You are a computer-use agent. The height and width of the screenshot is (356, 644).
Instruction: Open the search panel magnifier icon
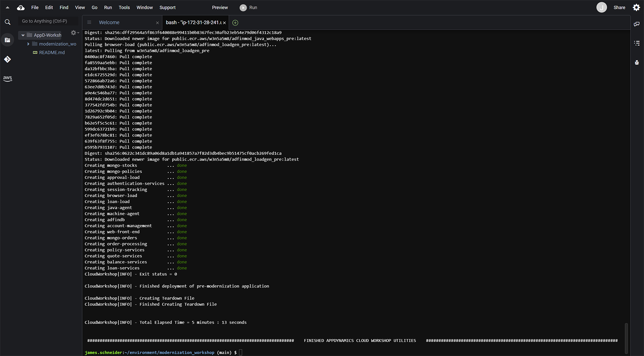point(8,22)
